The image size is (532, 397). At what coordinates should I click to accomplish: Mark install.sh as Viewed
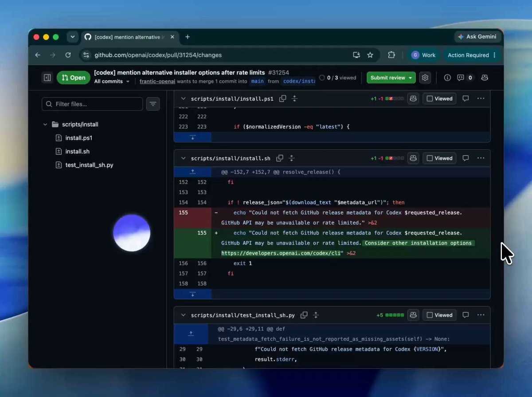click(x=439, y=158)
